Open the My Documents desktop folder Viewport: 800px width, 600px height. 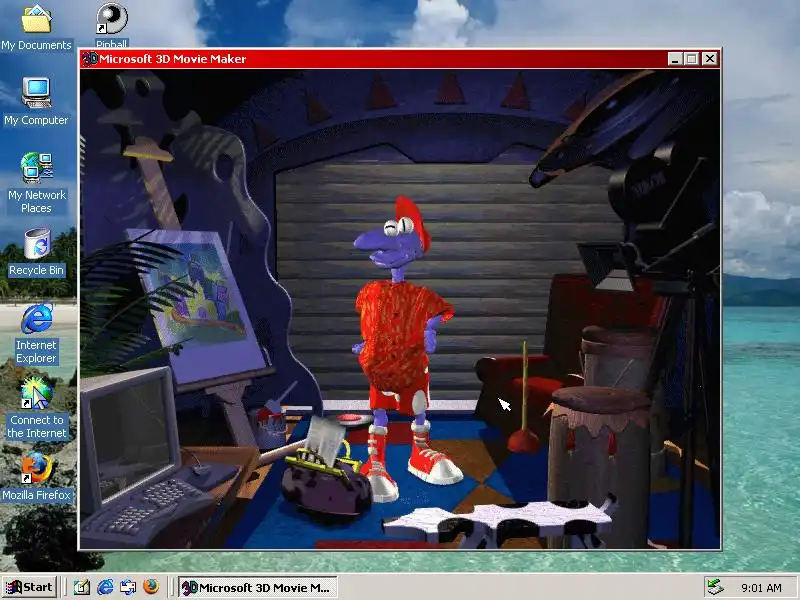click(x=36, y=27)
